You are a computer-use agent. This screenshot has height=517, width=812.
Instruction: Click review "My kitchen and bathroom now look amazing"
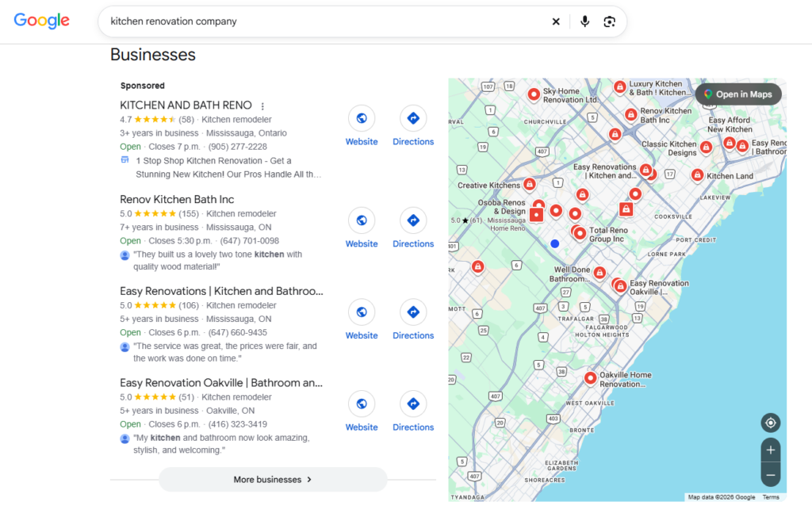221,444
